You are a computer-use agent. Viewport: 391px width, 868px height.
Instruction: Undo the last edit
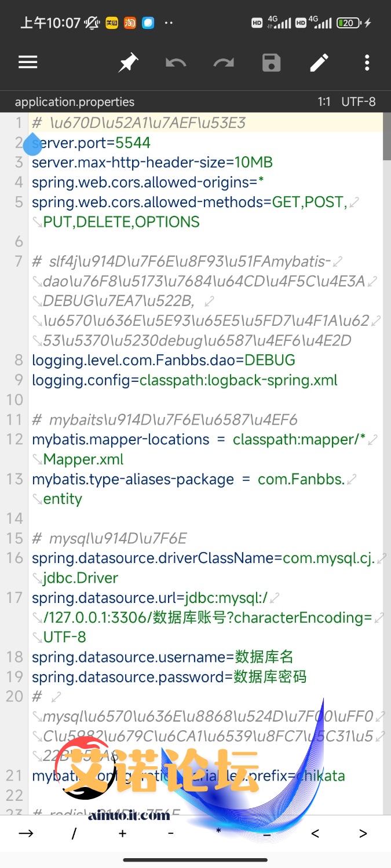[176, 62]
